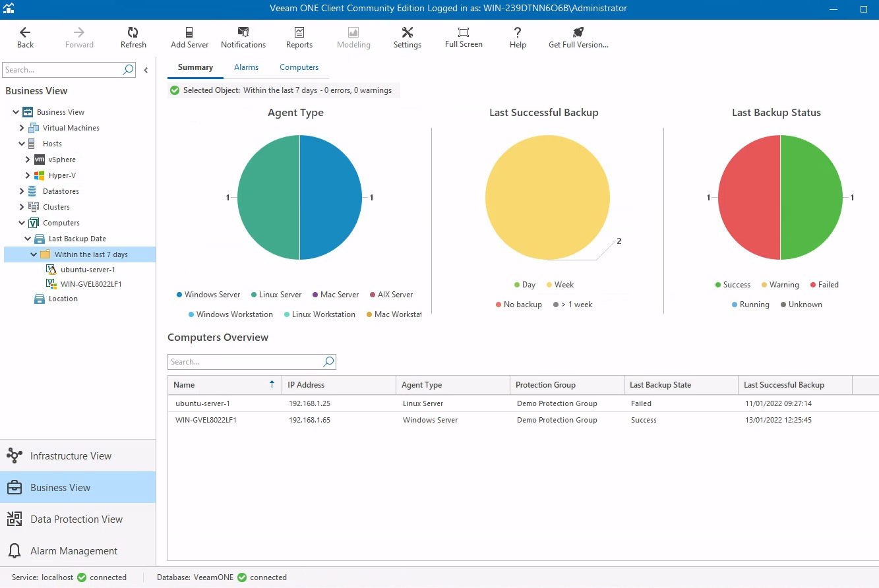Click the vSphere icon in tree

40,160
